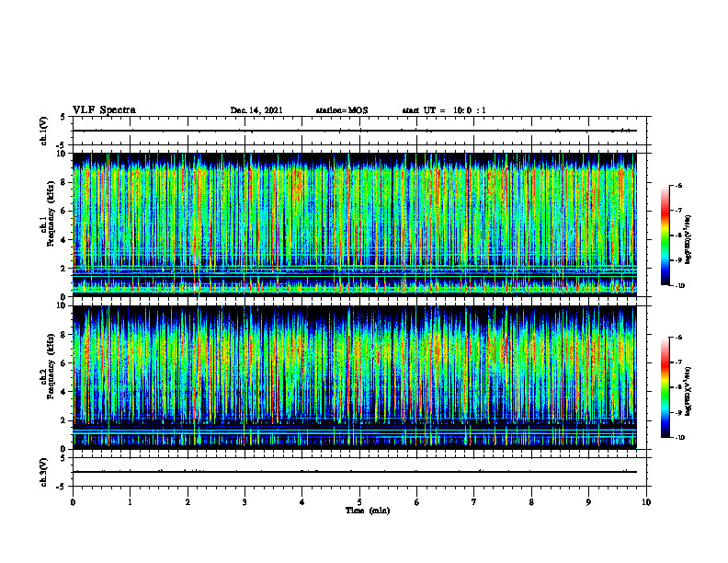
Task: Click the "-6" label on ch.2 color scale
Action: click(x=677, y=338)
